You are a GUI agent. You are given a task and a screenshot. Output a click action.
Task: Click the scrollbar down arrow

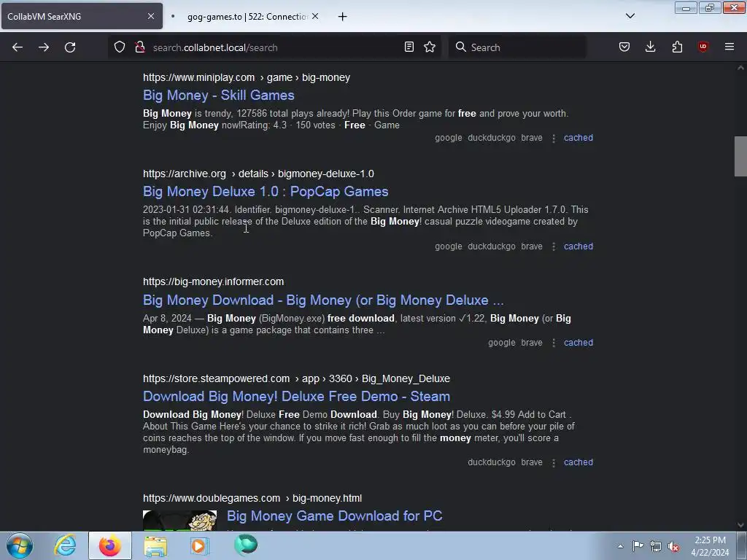coord(740,525)
